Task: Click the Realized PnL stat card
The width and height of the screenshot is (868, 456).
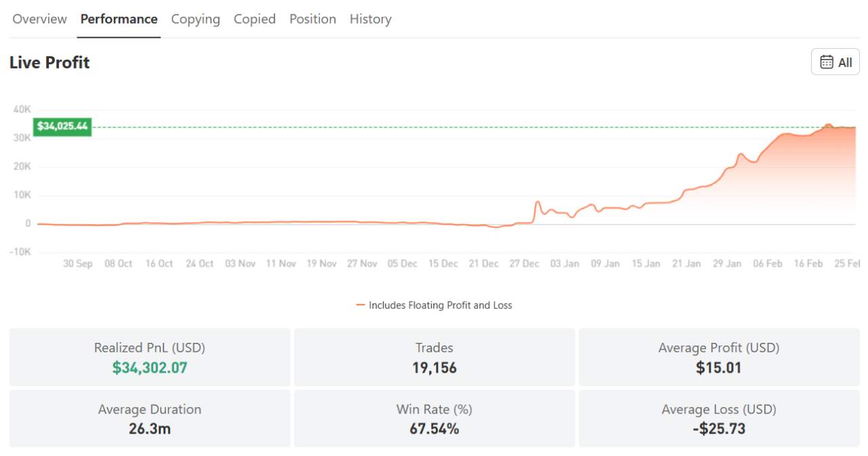Action: (x=150, y=356)
